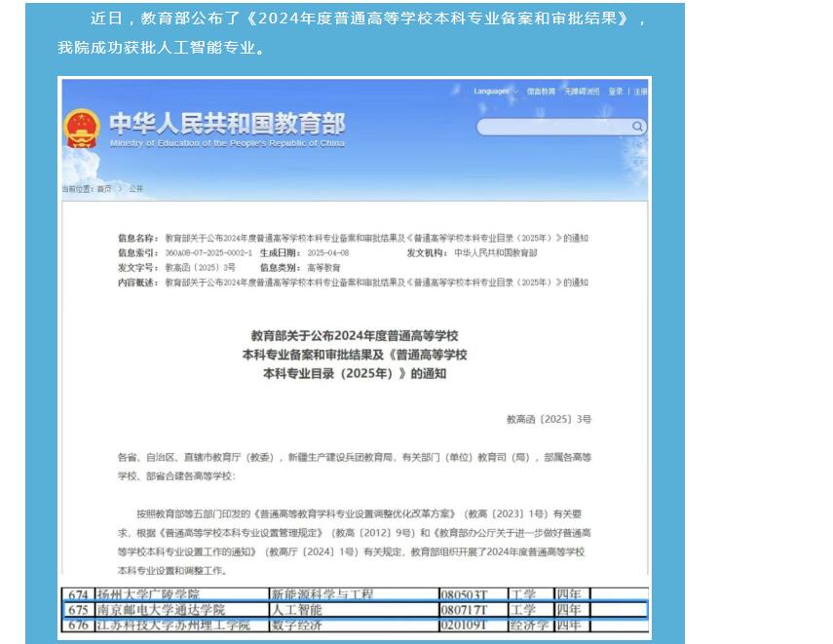Click 公开 in the breadcrumb

(x=136, y=189)
